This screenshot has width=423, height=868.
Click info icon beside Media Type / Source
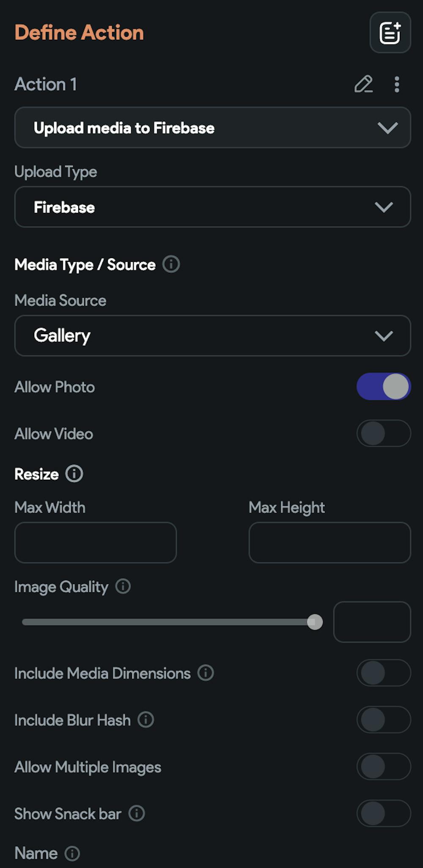(x=171, y=264)
